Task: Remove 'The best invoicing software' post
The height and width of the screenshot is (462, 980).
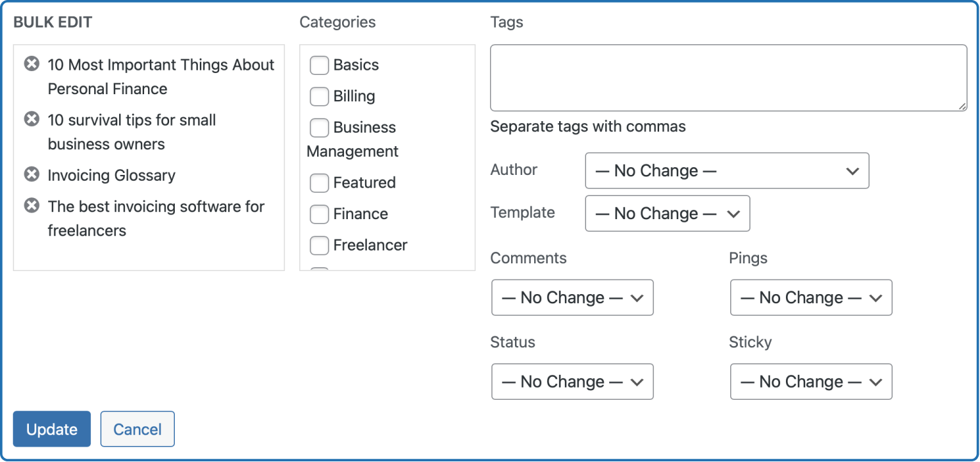Action: click(x=31, y=206)
